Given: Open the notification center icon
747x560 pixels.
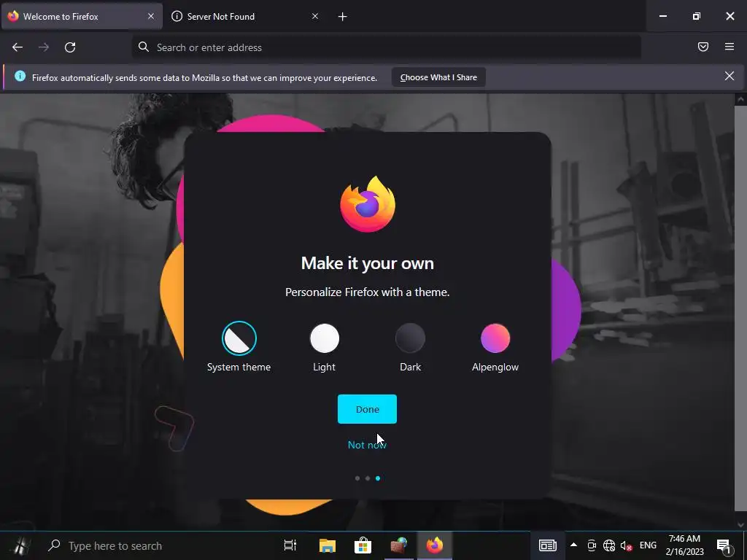Looking at the screenshot, I should (x=724, y=545).
